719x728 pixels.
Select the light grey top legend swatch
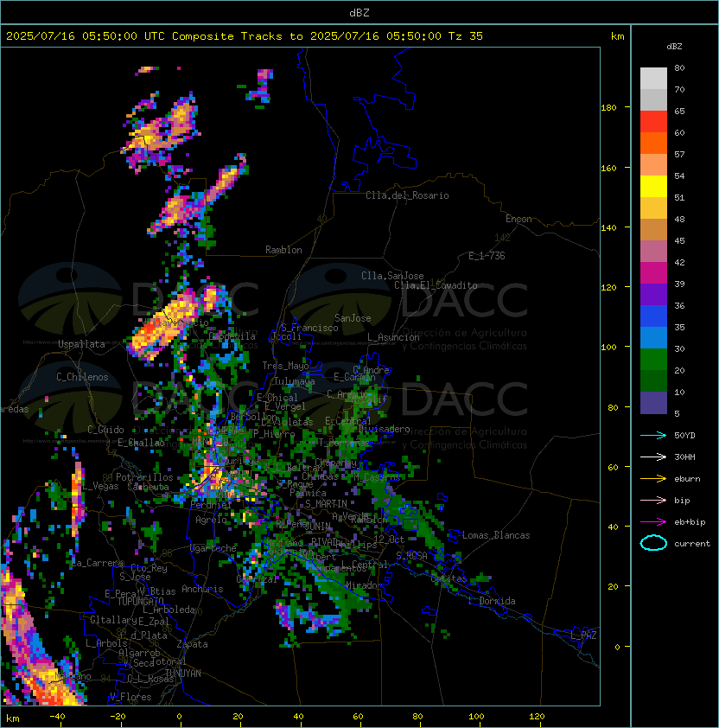(x=653, y=79)
